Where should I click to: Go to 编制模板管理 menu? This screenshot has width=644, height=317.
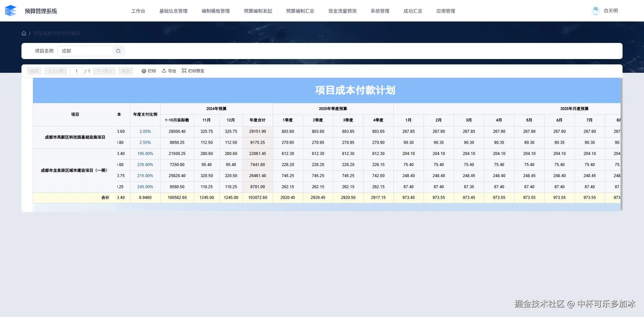pyautogui.click(x=216, y=11)
